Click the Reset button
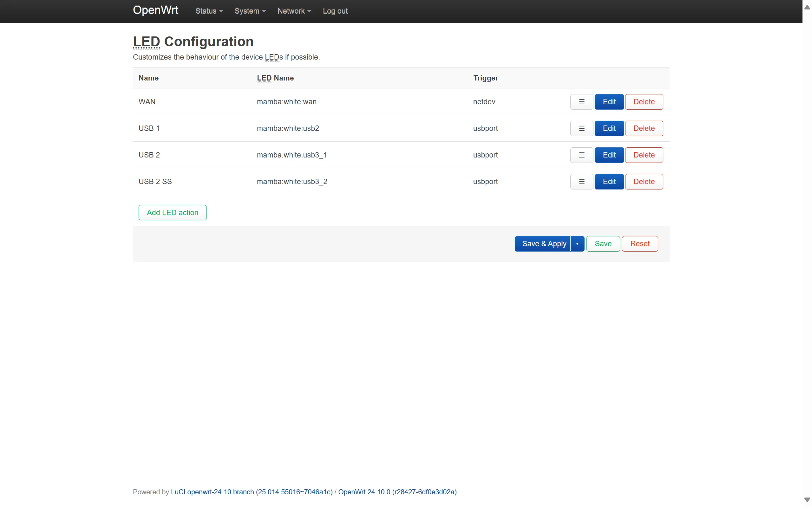This screenshot has width=812, height=507. 640,244
